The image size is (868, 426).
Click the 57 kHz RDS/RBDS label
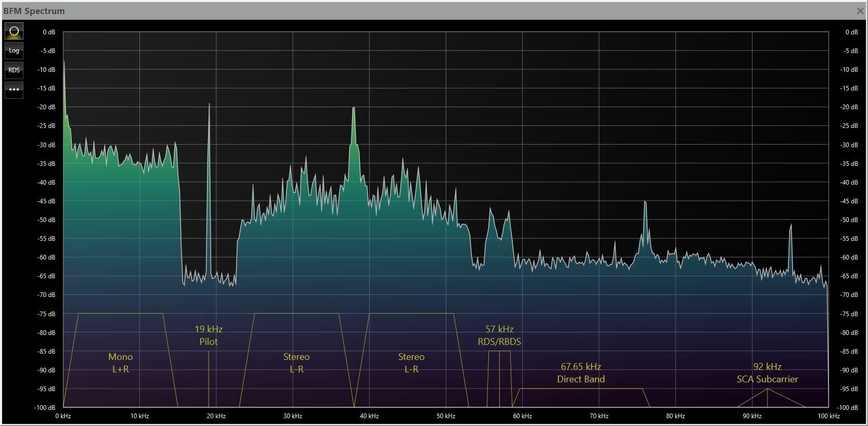click(499, 335)
